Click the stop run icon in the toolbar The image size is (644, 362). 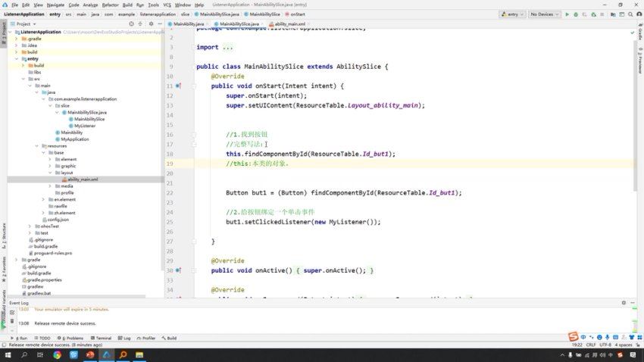tap(602, 14)
